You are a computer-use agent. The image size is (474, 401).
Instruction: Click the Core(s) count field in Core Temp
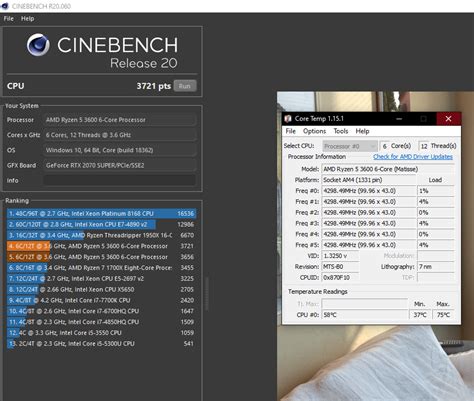click(385, 146)
